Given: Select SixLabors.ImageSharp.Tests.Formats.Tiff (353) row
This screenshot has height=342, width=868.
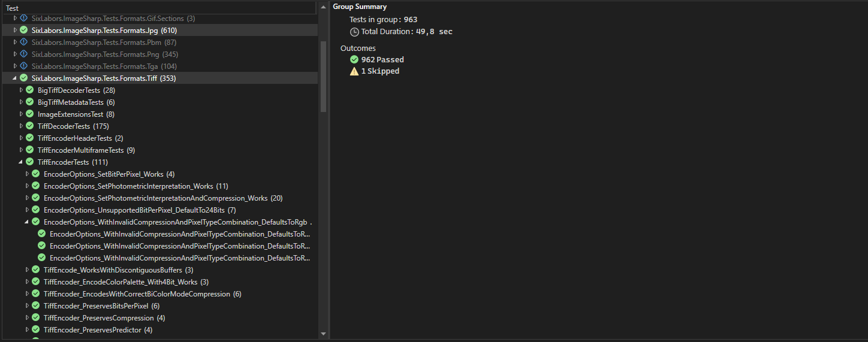Looking at the screenshot, I should [159, 78].
